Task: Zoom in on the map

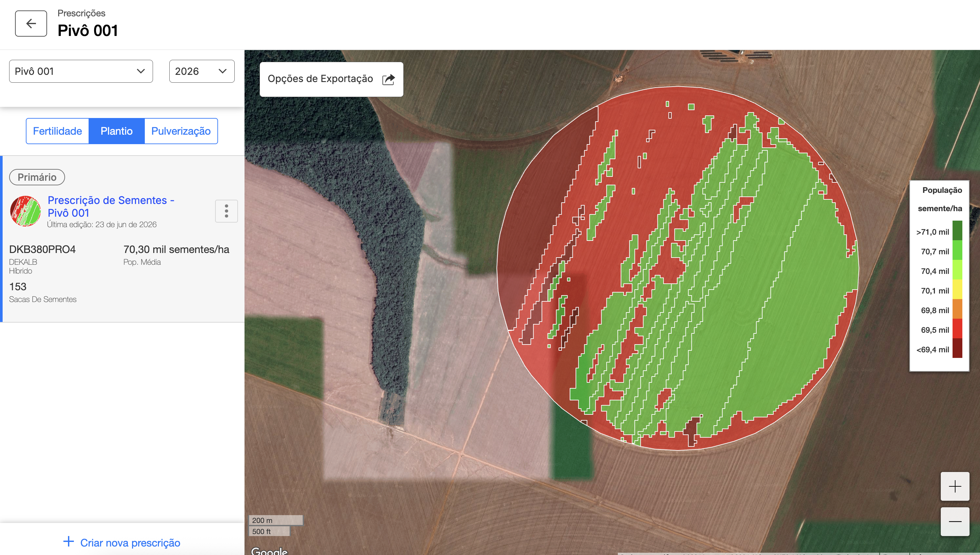Action: point(955,486)
